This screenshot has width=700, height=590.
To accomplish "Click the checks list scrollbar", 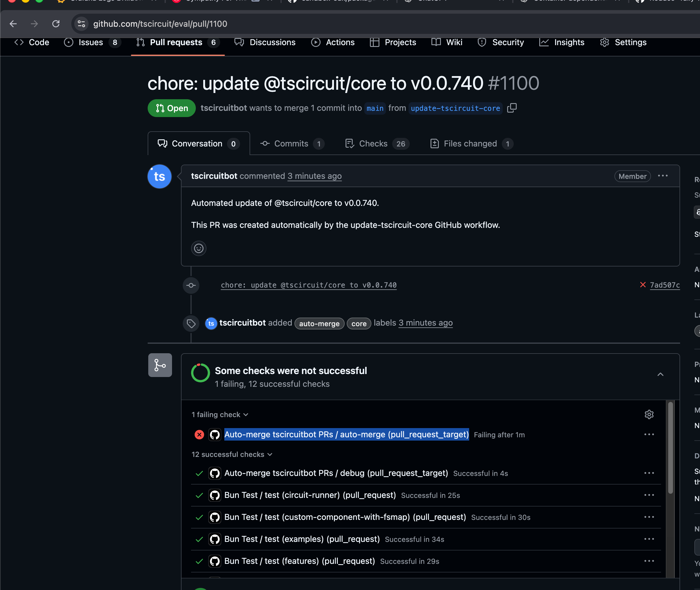I will pos(670,448).
